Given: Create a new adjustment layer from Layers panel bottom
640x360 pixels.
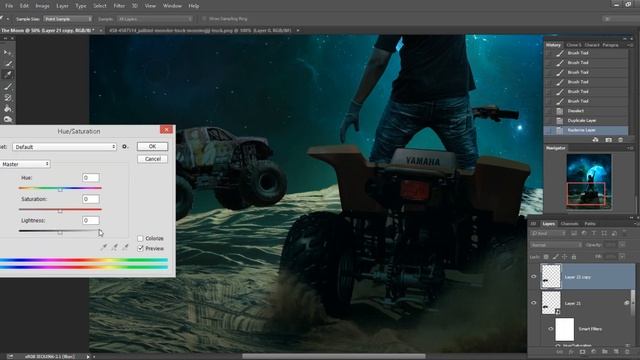Looking at the screenshot, I should (593, 351).
